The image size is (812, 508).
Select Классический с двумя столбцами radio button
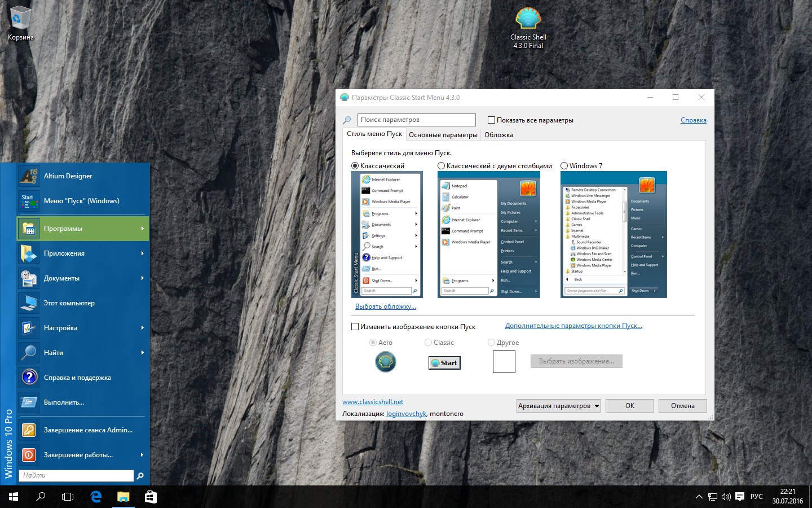[x=442, y=166]
